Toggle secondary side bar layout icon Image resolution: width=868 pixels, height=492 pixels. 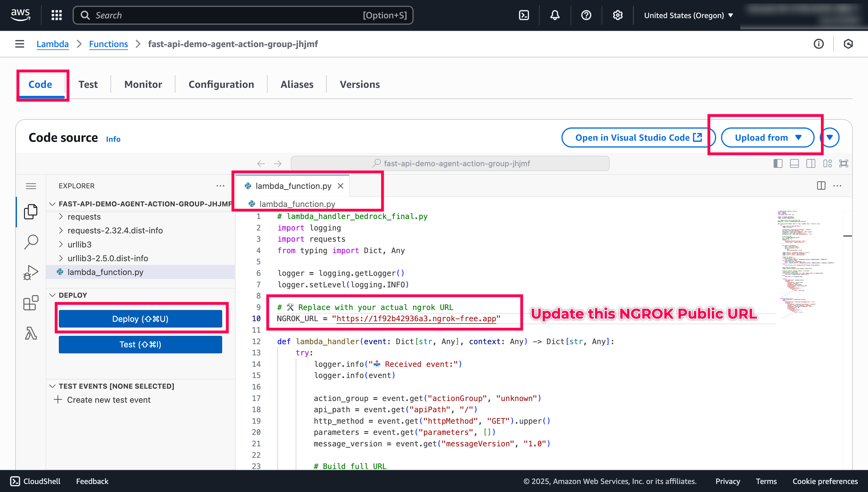[811, 164]
